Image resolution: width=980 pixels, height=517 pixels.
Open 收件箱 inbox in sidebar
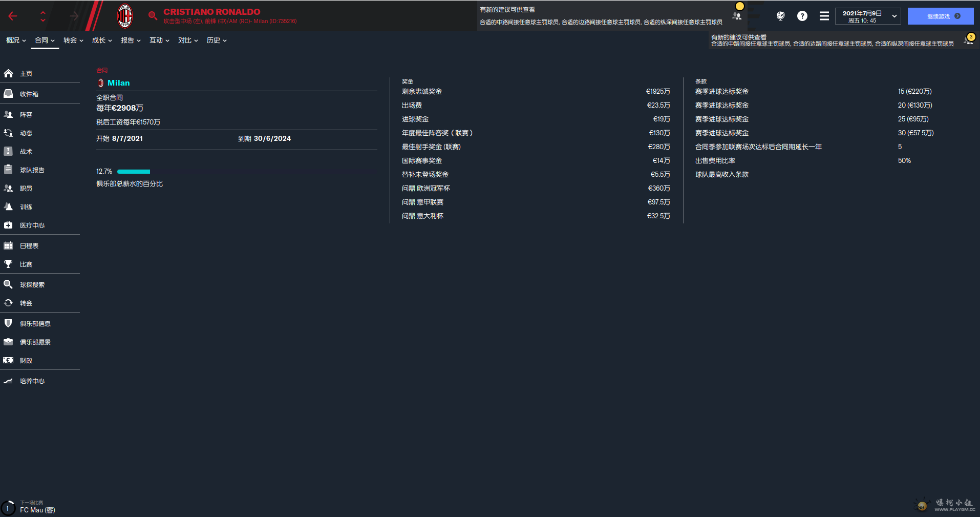[x=40, y=94]
